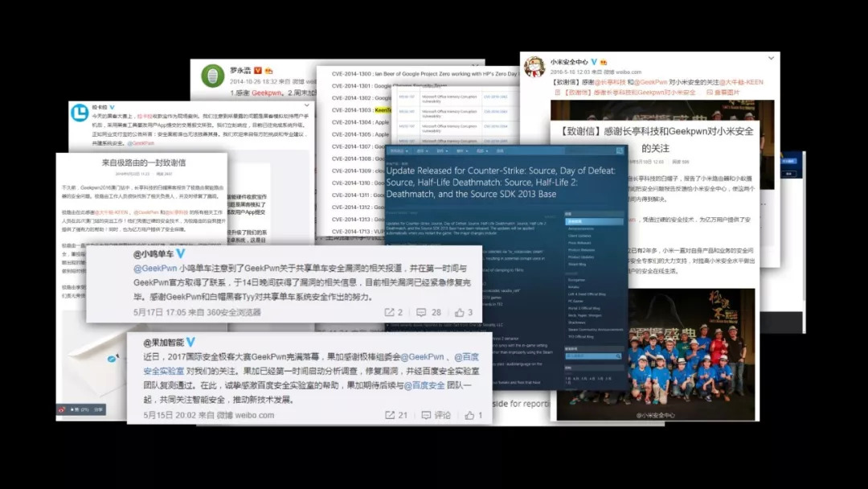Click verified V badge beside 小米安全中心
The height and width of the screenshot is (489, 868).
point(594,62)
